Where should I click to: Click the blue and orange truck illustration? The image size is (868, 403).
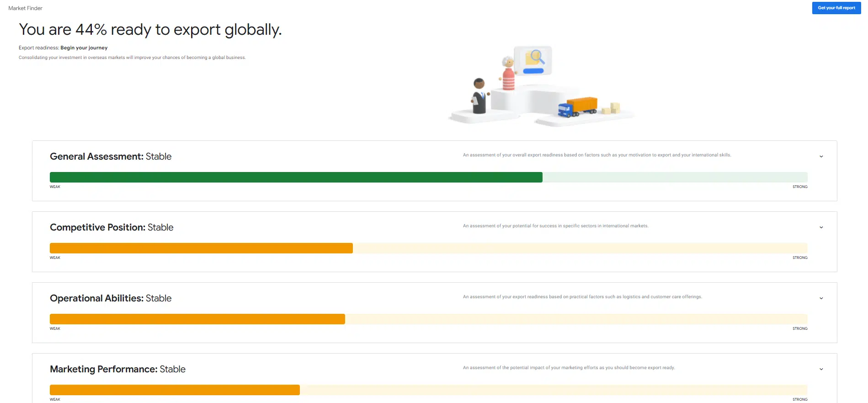(578, 107)
